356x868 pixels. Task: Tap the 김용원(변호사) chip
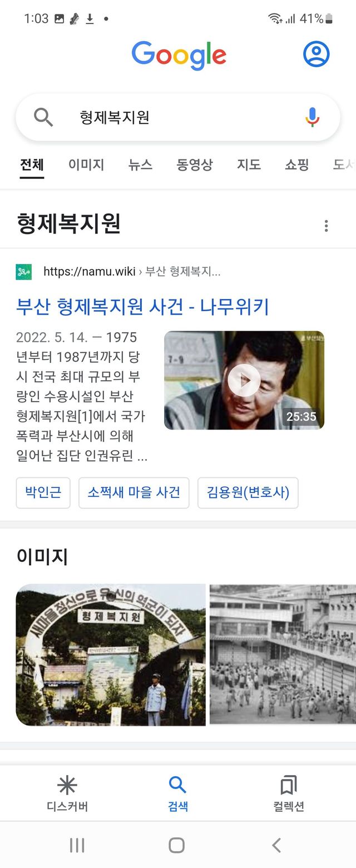point(248,493)
